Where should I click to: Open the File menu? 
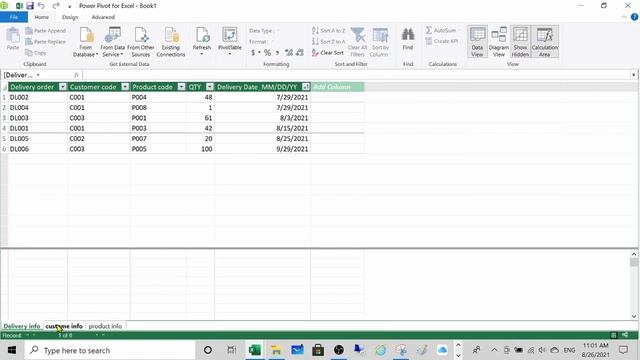14,17
